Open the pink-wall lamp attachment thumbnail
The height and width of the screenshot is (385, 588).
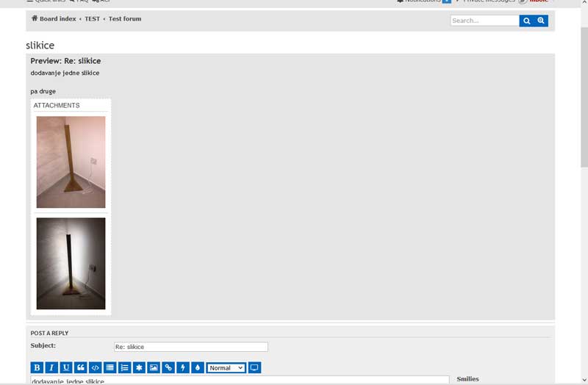[x=71, y=162]
